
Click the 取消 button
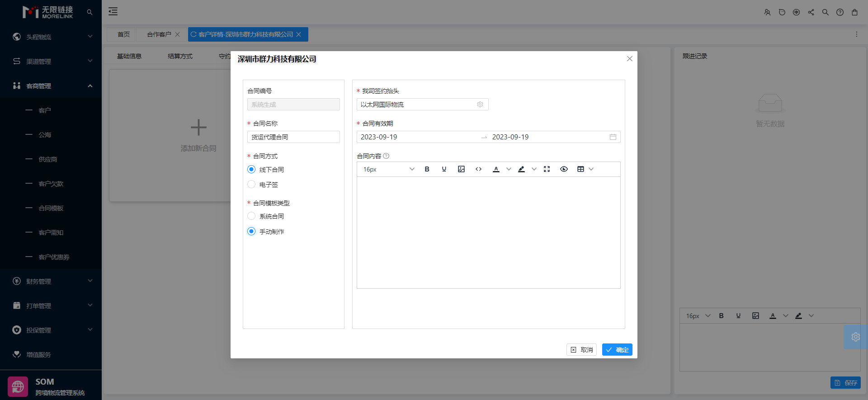point(581,350)
